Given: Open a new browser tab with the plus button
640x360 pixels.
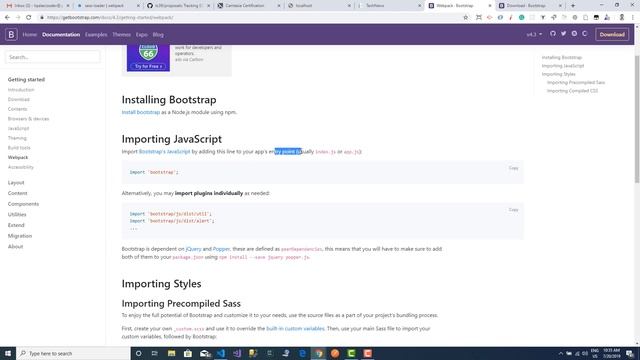Looking at the screenshot, I should [x=573, y=6].
